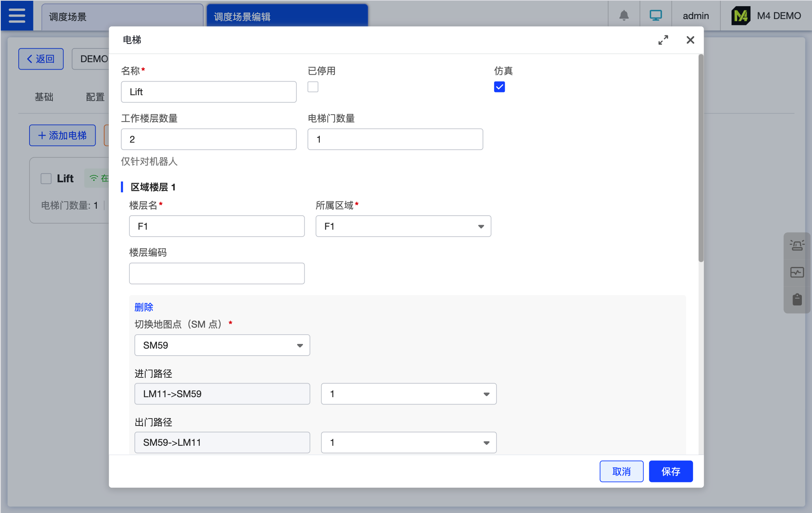Image resolution: width=812 pixels, height=513 pixels.
Task: Select the Lift card checkbox
Action: click(x=46, y=179)
